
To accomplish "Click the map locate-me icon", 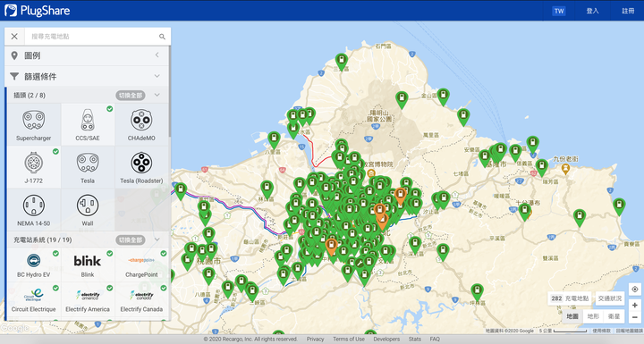I will pos(634,289).
